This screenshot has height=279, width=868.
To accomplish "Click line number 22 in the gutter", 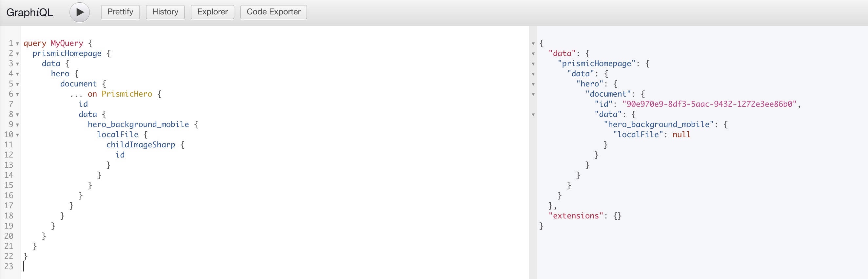I will click(x=9, y=256).
